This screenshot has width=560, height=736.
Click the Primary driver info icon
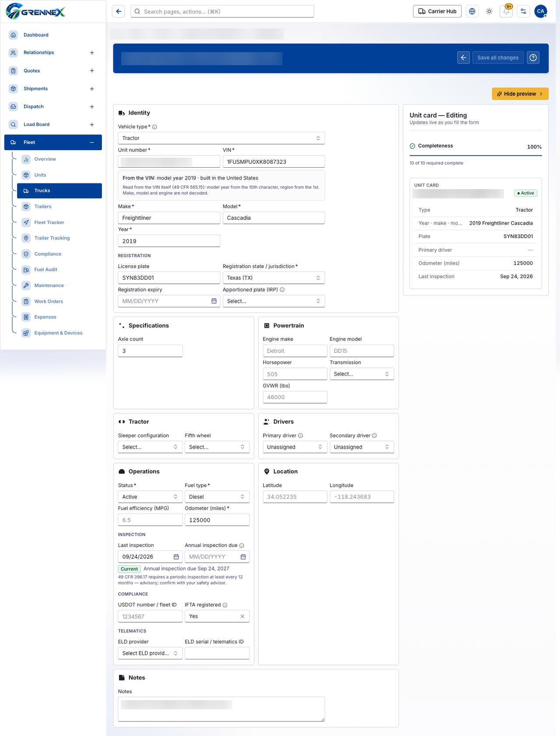click(x=301, y=436)
